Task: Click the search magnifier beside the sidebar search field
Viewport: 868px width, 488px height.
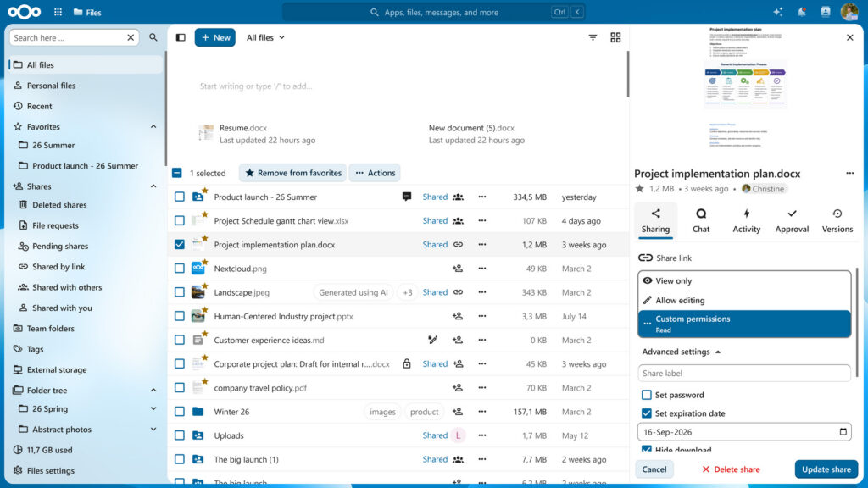Action: pyautogui.click(x=153, y=37)
